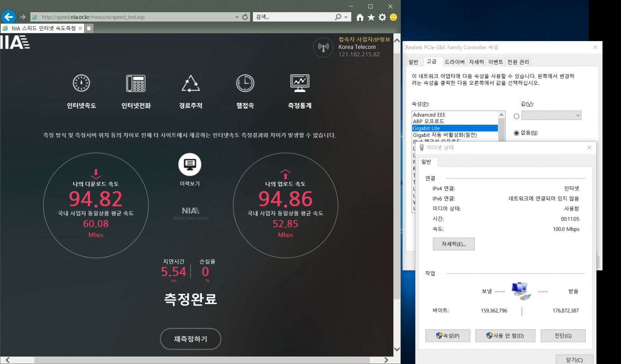Select Gigabit 자동 비활성화(절전) property
621x364 pixels.
click(x=455, y=135)
